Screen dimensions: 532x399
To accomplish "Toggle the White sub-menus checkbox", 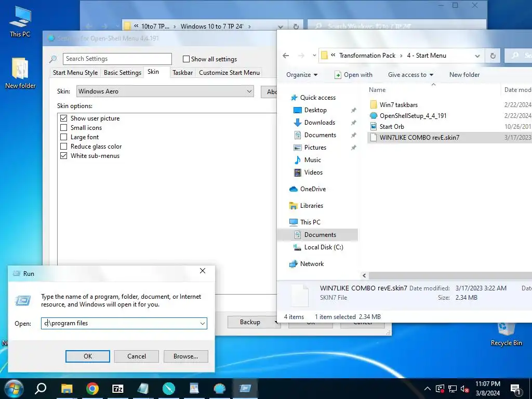I will click(63, 156).
